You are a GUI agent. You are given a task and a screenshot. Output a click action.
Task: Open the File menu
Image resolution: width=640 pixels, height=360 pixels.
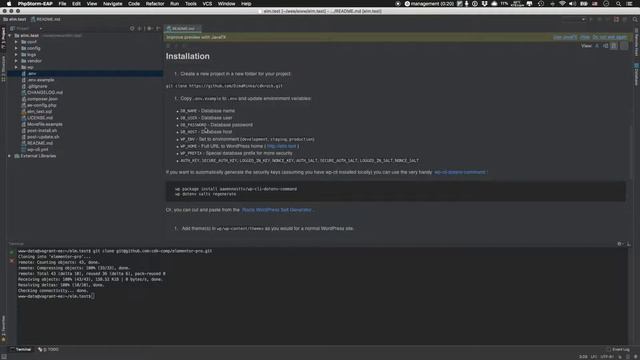click(62, 4)
